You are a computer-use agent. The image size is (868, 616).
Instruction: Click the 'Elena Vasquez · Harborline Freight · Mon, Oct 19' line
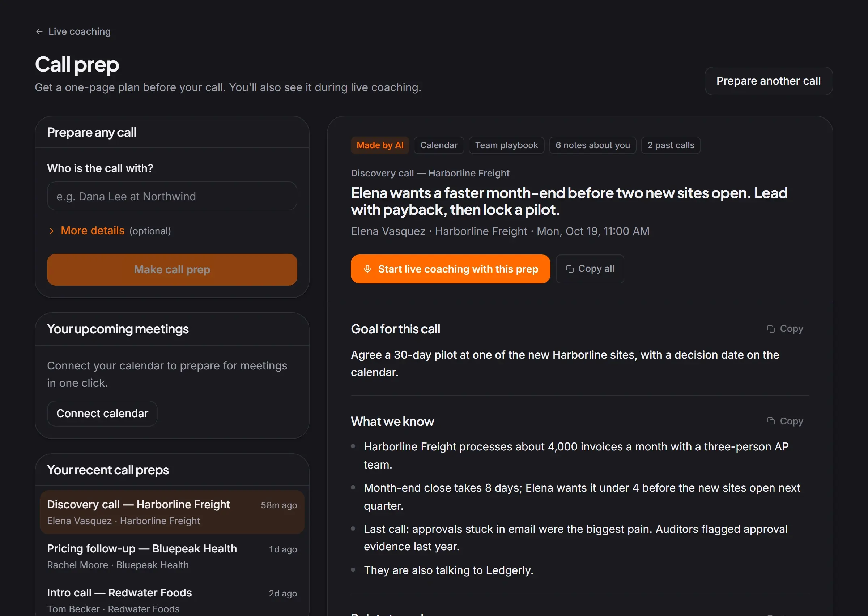pyautogui.click(x=500, y=231)
